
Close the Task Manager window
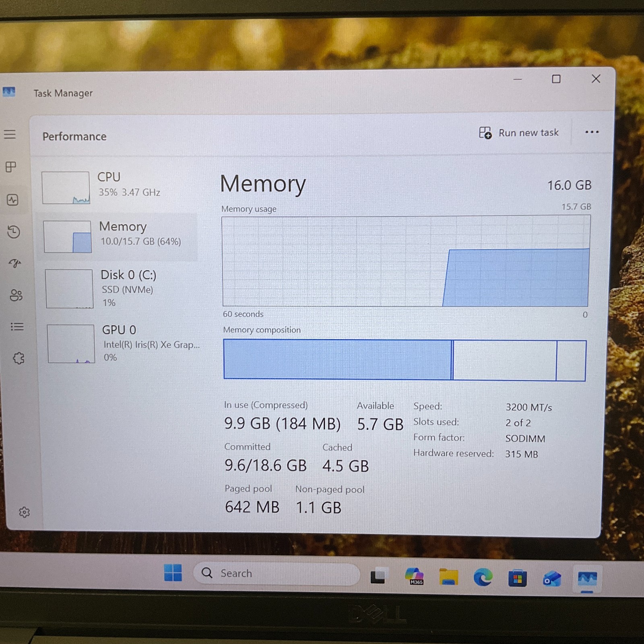coord(596,78)
